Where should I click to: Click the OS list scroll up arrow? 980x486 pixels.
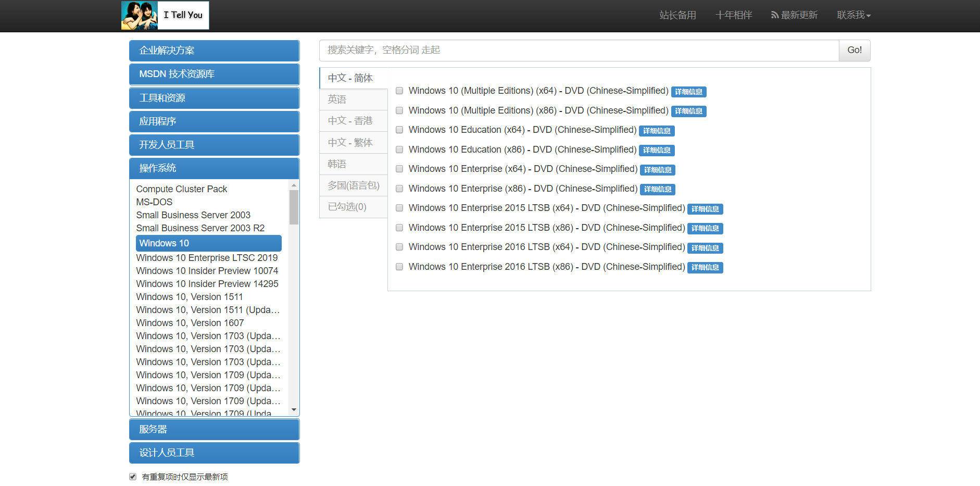point(294,185)
